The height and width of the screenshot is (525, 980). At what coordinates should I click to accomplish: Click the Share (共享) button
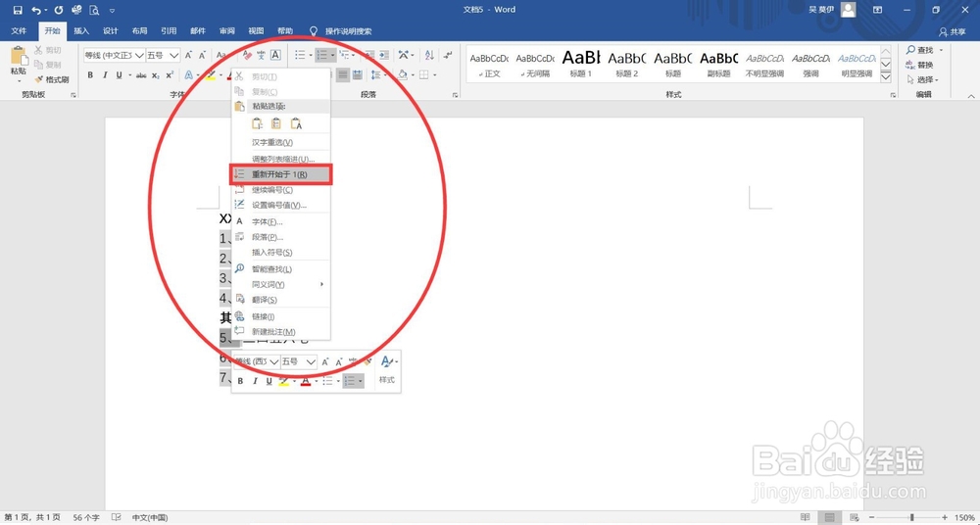953,31
